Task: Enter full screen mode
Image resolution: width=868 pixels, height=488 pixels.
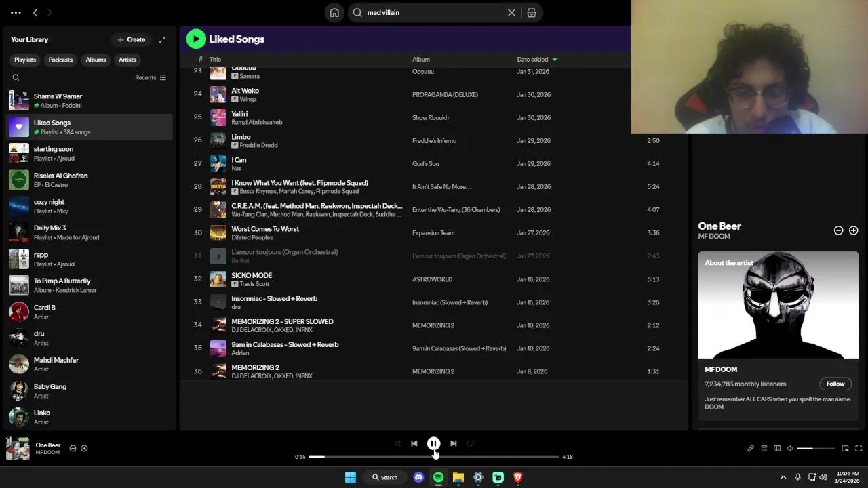Action: [859, 448]
